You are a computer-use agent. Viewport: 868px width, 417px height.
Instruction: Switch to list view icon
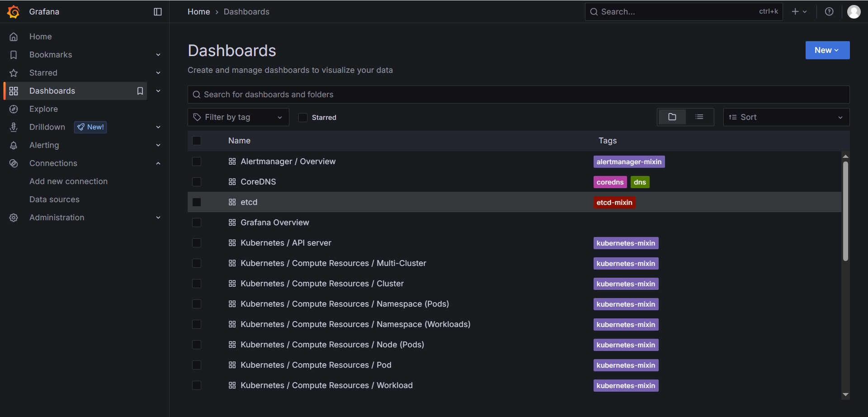[699, 117]
